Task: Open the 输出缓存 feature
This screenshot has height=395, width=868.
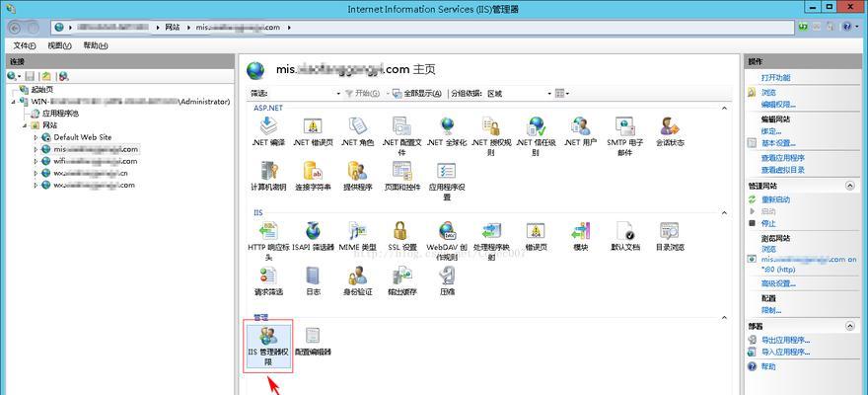Action: point(401,280)
